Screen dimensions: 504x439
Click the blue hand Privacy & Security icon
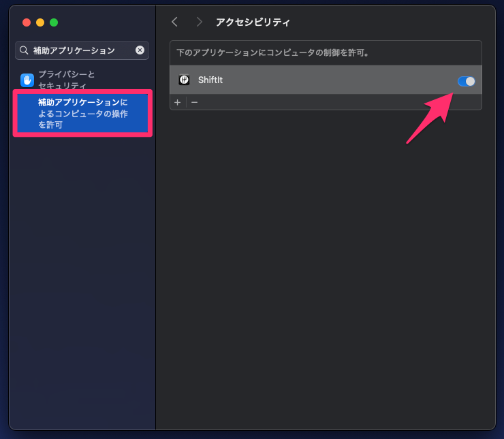27,80
